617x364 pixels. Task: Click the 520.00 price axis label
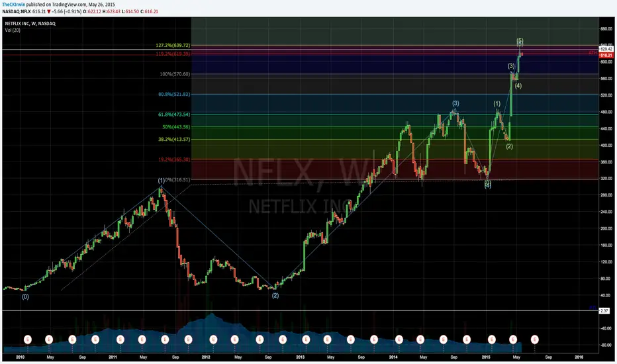coord(606,95)
